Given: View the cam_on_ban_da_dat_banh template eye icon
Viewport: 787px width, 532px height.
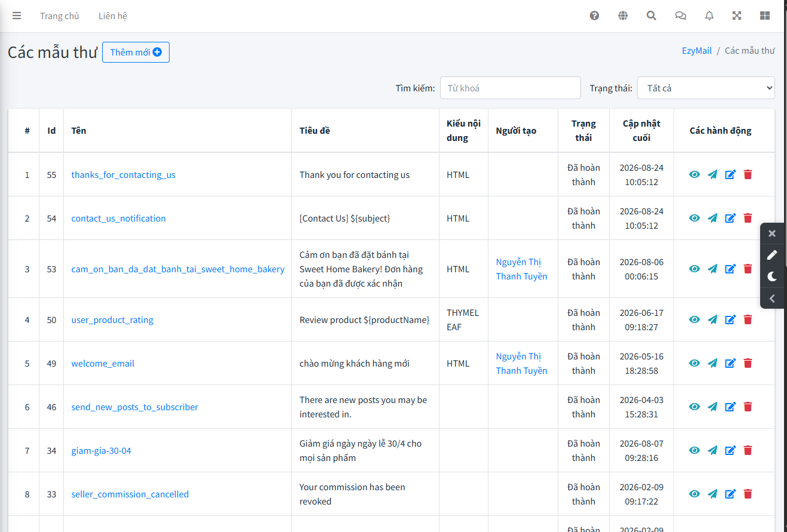Looking at the screenshot, I should coord(694,269).
